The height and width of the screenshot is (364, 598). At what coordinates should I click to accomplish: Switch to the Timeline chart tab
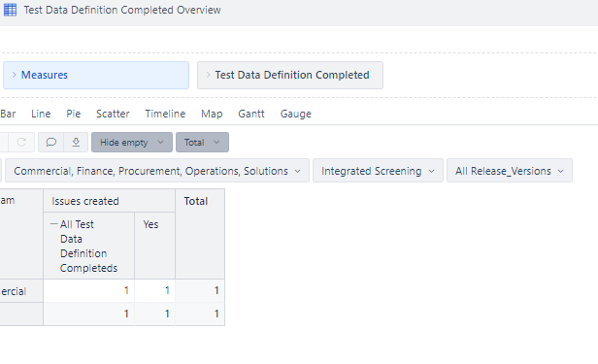pos(165,114)
